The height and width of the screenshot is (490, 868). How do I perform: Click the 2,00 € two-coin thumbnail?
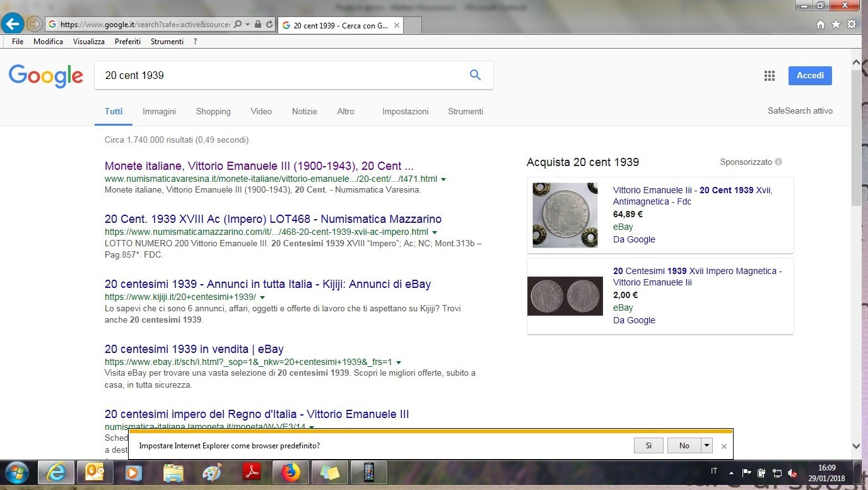click(565, 296)
